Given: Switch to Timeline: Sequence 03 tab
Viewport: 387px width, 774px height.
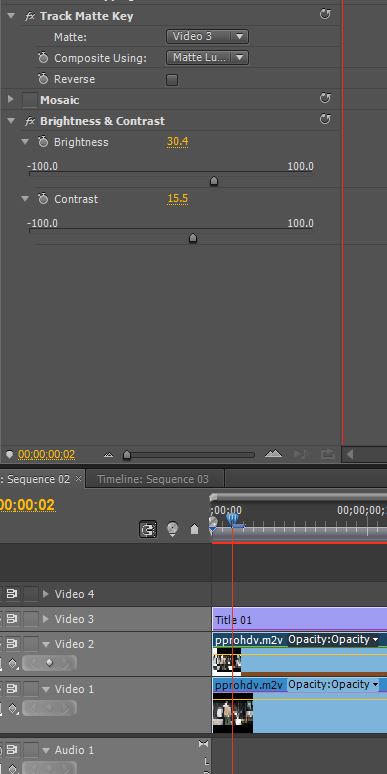Looking at the screenshot, I should (x=153, y=479).
